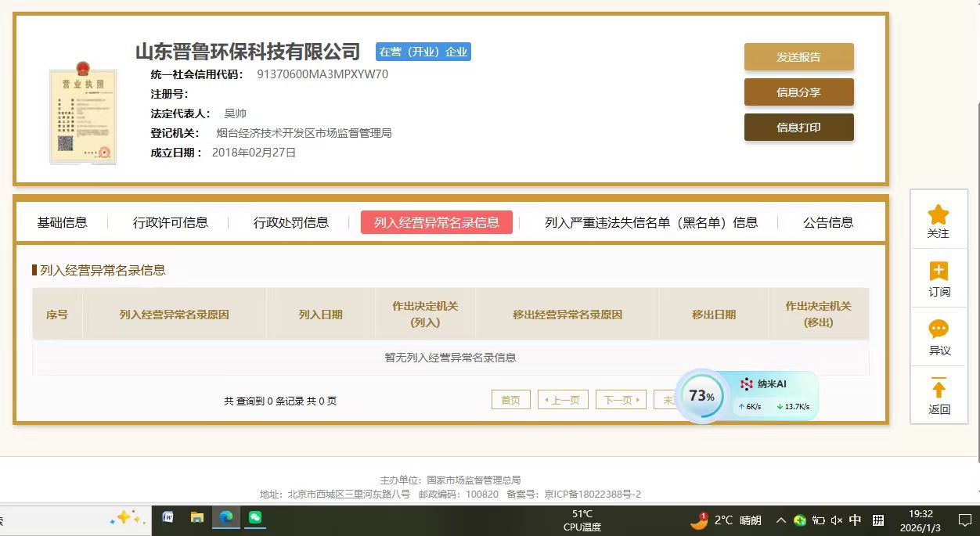This screenshot has height=536, width=980.
Task: Click the 国家市场监督管理总局 footer text
Action: click(474, 480)
